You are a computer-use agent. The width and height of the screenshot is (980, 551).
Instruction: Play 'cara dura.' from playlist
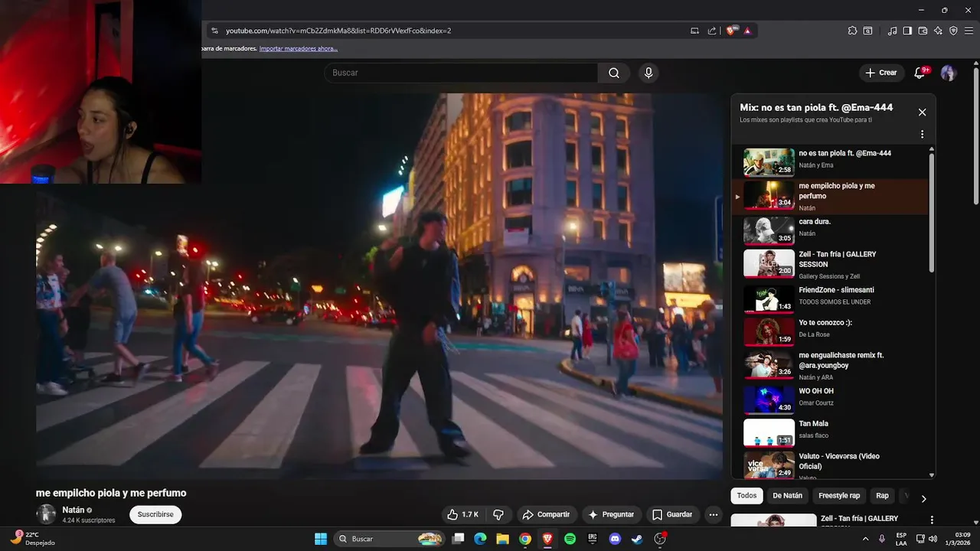pos(829,230)
